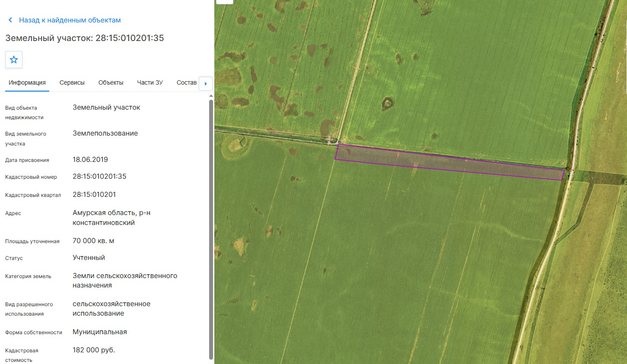Image resolution: width=627 pixels, height=364 pixels.
Task: Click the back chevron arrow icon
Action: [10, 20]
